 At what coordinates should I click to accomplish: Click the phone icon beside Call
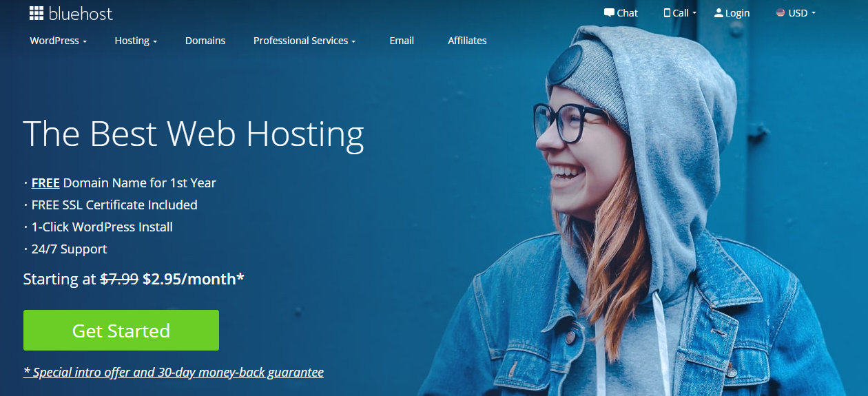[667, 13]
